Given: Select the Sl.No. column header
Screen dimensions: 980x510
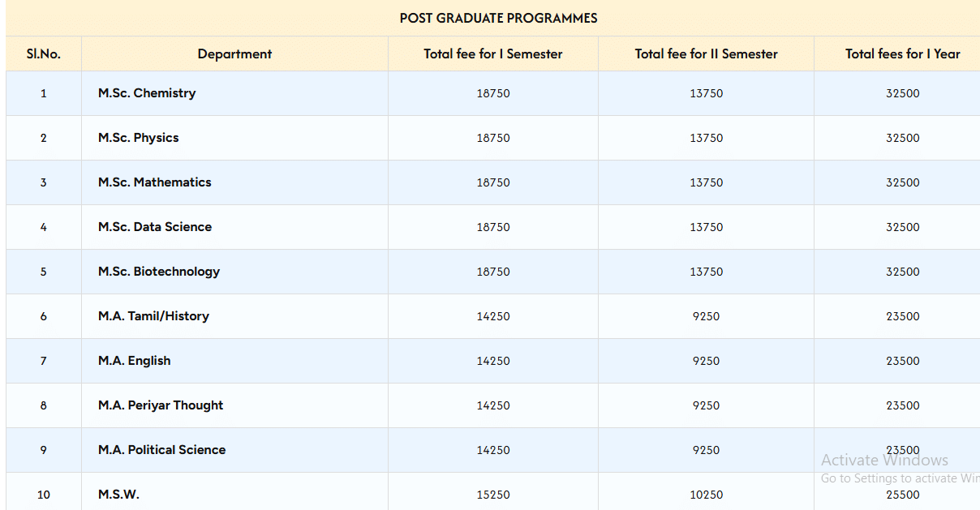Looking at the screenshot, I should (x=44, y=54).
